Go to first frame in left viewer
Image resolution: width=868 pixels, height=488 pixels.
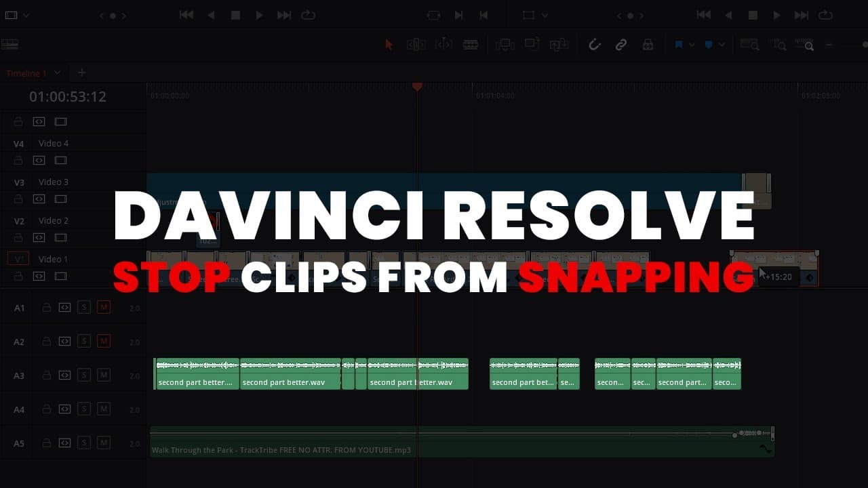(x=186, y=15)
